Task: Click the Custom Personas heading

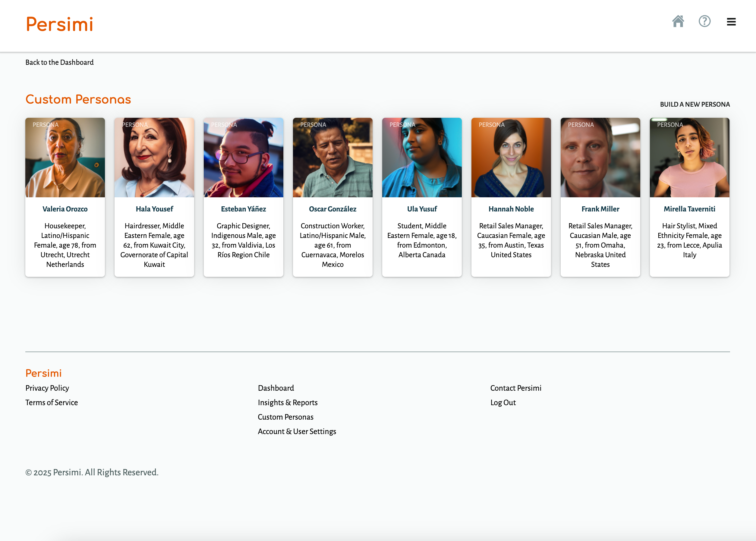Action: pos(78,100)
